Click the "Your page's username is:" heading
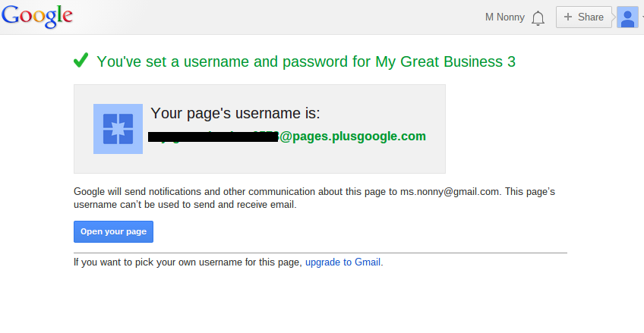This screenshot has width=644, height=333. click(235, 114)
